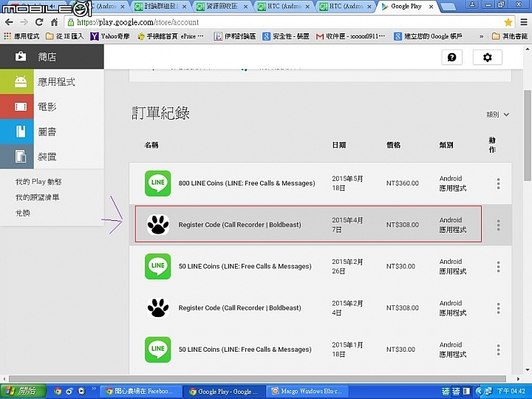Click the 價格 column header

coord(394,146)
